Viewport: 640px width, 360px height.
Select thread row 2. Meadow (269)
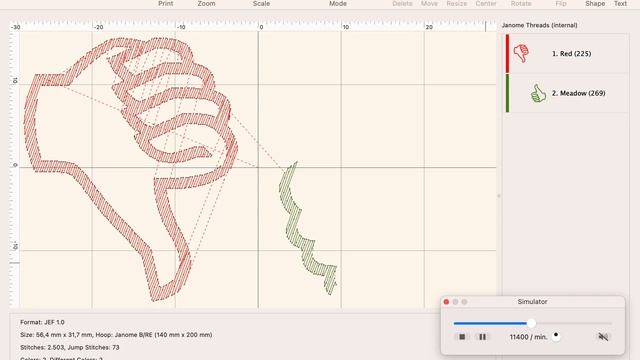click(x=567, y=93)
